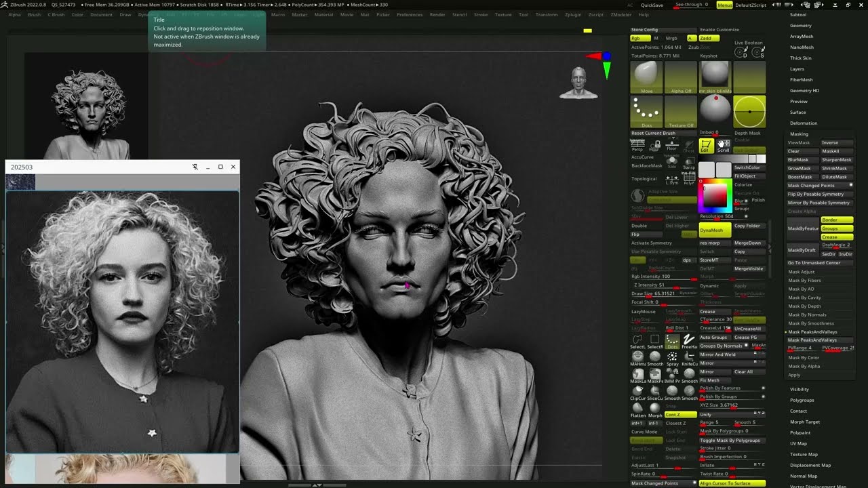Image resolution: width=868 pixels, height=488 pixels.
Task: Select the MAHmod brush
Action: 637,359
